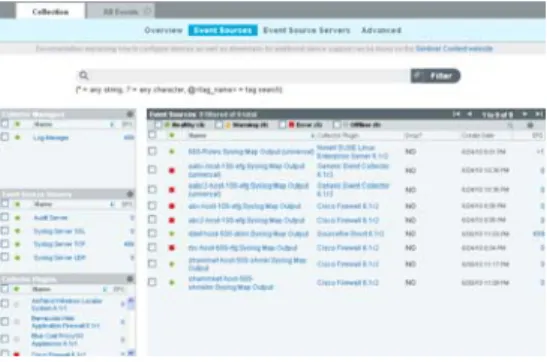Click the Syslog Server UDP green status icon
547x362 pixels.
click(x=17, y=258)
